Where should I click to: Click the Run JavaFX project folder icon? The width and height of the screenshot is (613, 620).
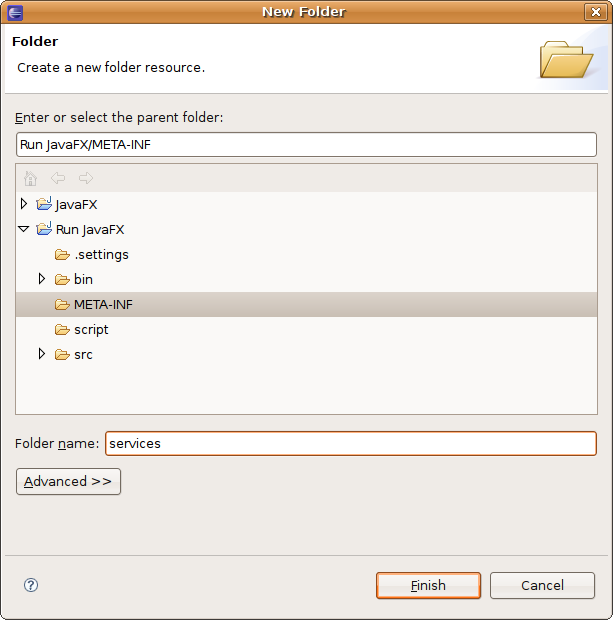point(44,229)
